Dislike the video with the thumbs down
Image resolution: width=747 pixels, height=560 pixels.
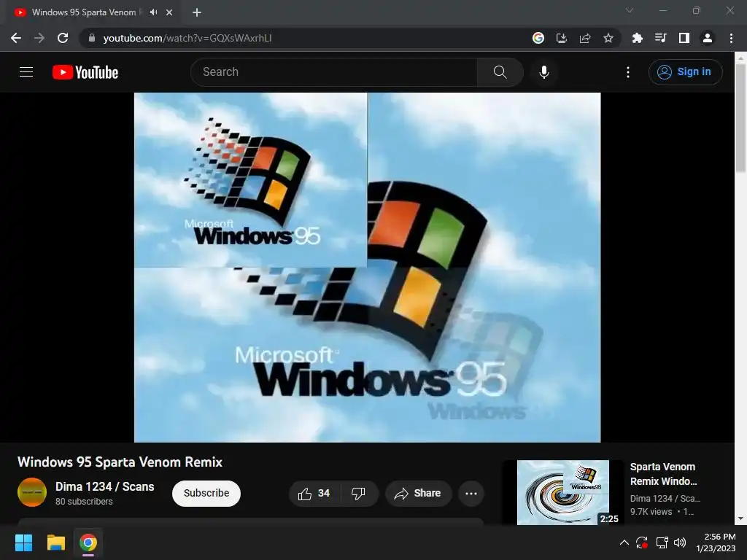click(x=358, y=494)
